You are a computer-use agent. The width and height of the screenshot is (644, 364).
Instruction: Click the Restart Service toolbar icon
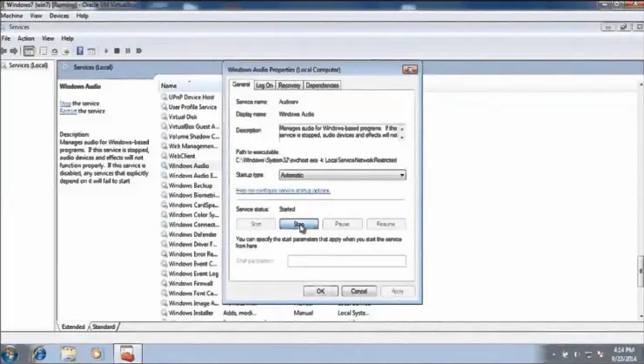(x=139, y=51)
